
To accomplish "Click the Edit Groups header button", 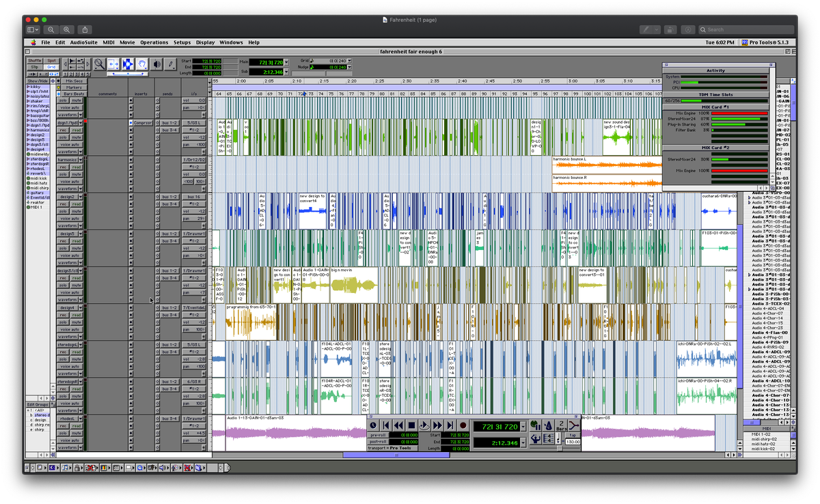I will pos(38,404).
